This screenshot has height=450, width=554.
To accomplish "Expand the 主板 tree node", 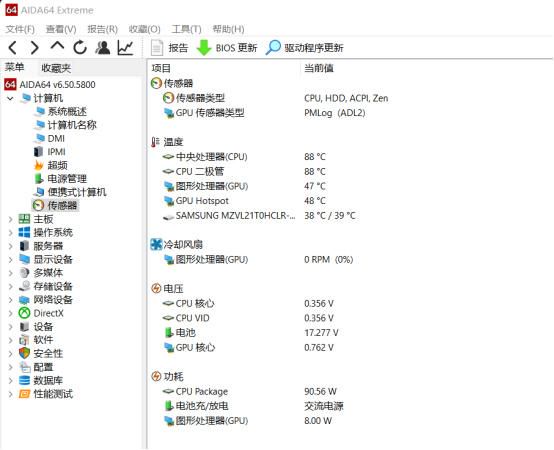I will pyautogui.click(x=10, y=219).
